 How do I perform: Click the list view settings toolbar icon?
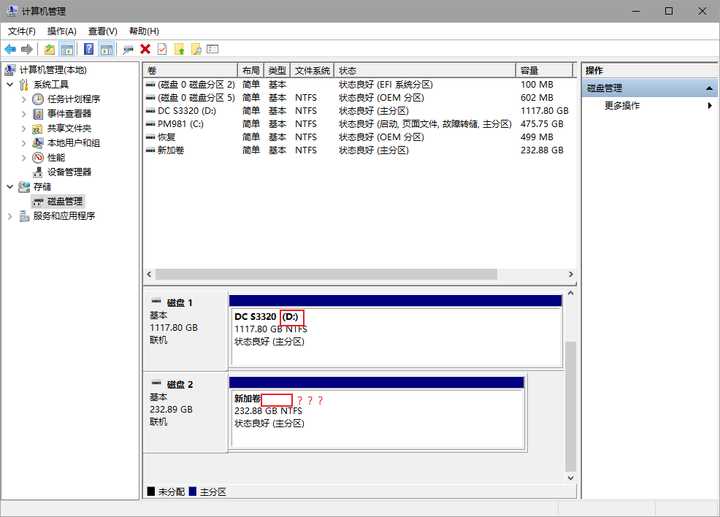213,49
